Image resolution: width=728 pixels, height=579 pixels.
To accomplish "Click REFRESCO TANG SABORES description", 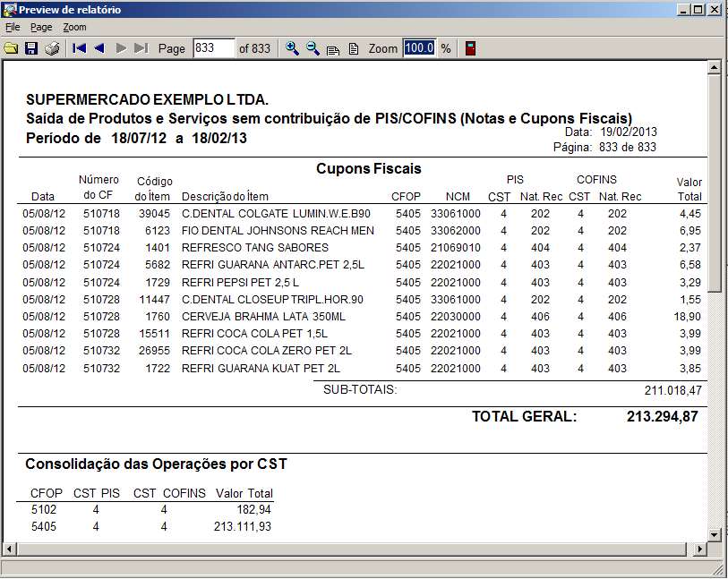I will tap(255, 248).
